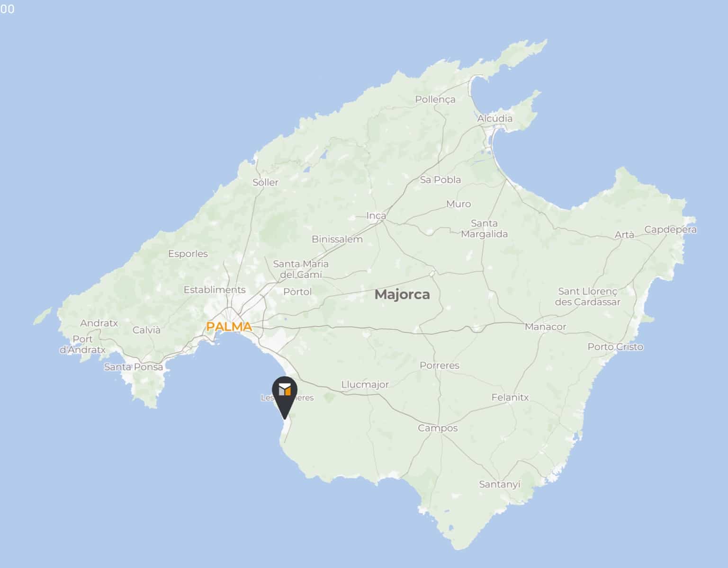Select the Porreres town label
The image size is (728, 568).
pos(440,365)
